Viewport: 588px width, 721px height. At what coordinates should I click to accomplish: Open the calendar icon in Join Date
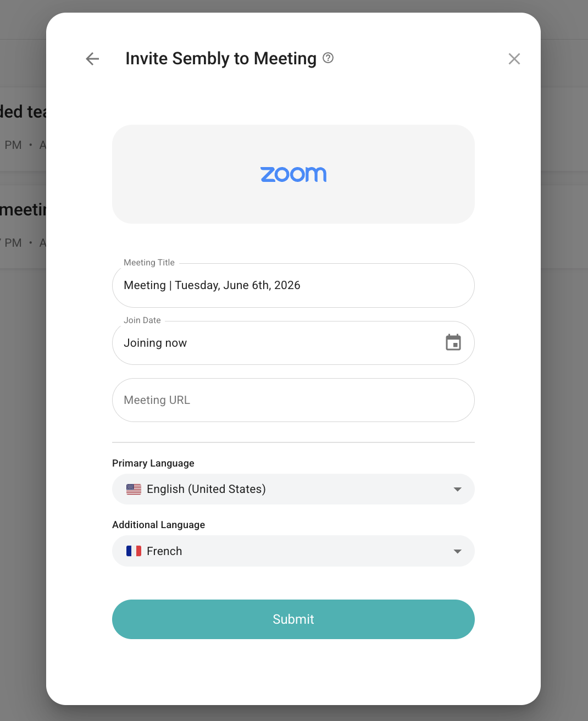click(453, 342)
